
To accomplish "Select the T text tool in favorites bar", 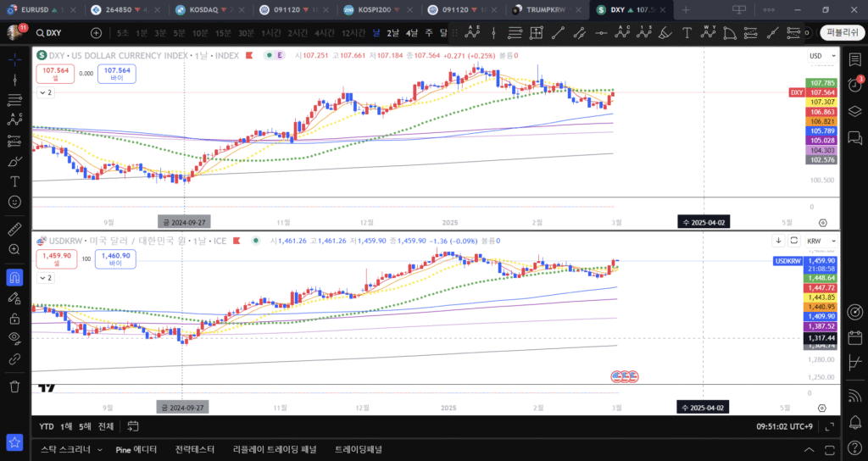I will tap(687, 33).
